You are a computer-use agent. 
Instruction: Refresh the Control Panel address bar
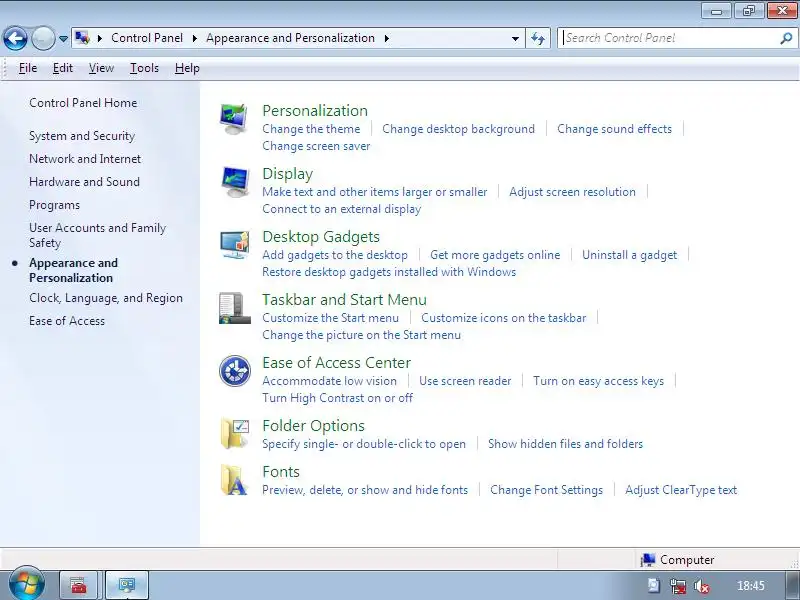[538, 38]
